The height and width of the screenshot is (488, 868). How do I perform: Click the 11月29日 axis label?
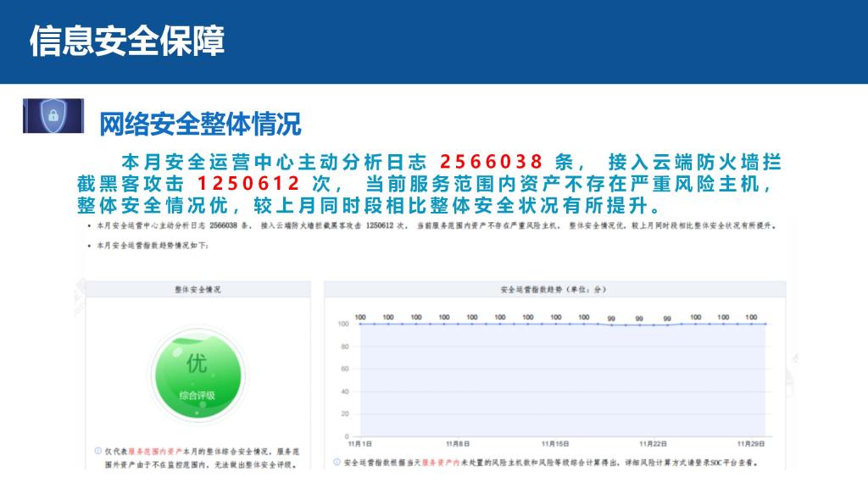[x=751, y=443]
